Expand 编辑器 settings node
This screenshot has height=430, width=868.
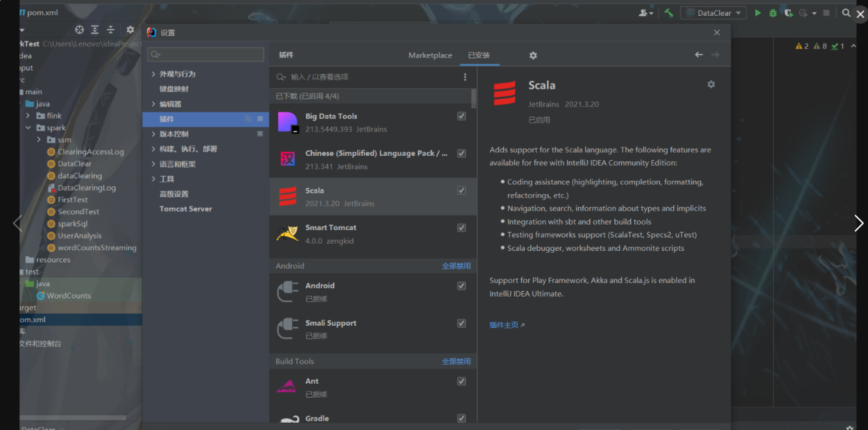[153, 104]
